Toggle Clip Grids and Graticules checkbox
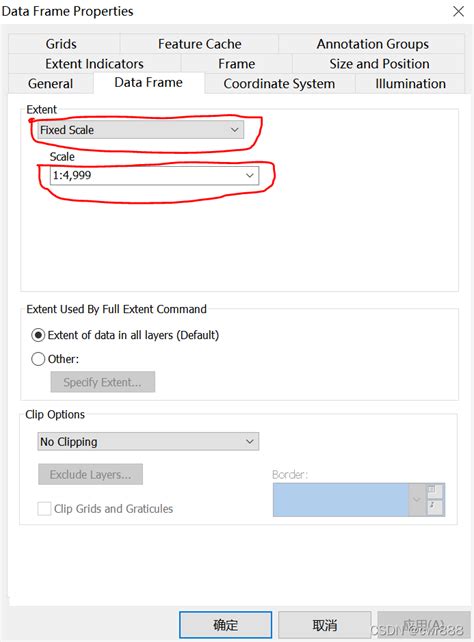Screen dimensions: 474x642 [x=44, y=509]
